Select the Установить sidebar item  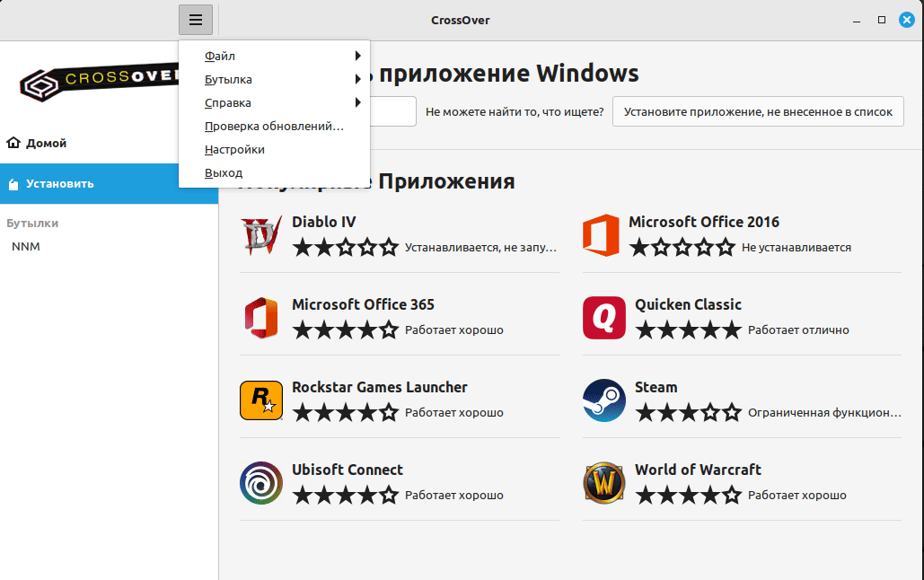(x=59, y=184)
